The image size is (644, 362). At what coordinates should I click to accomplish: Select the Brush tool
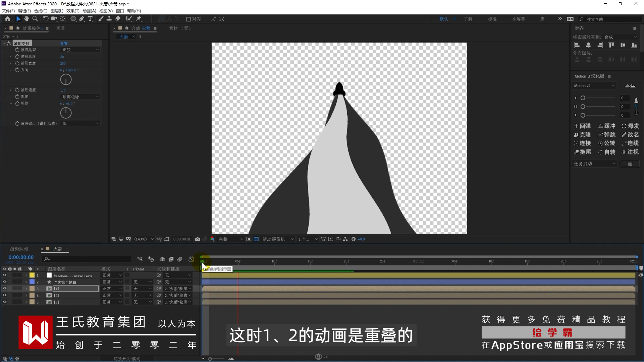click(101, 19)
